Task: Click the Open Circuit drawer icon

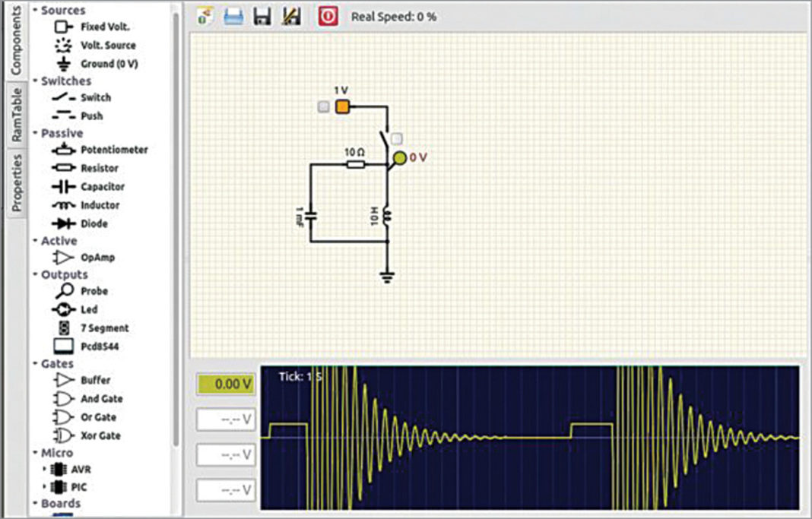Action: coord(233,16)
